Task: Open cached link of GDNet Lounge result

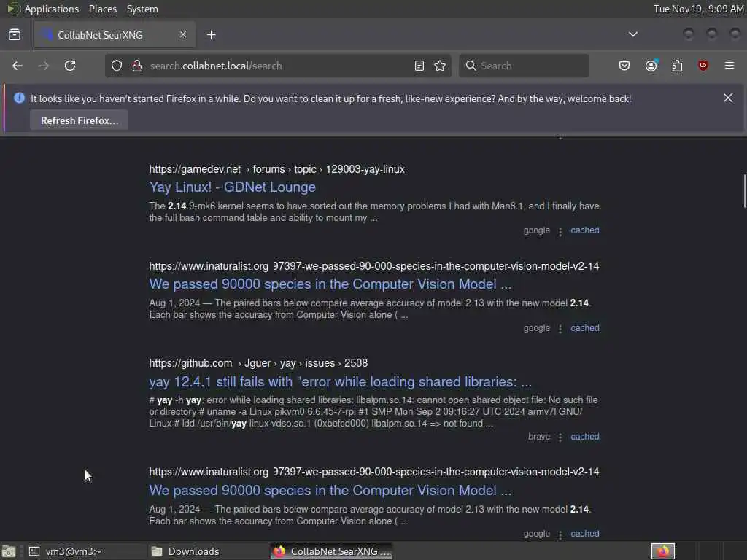Action: point(584,230)
